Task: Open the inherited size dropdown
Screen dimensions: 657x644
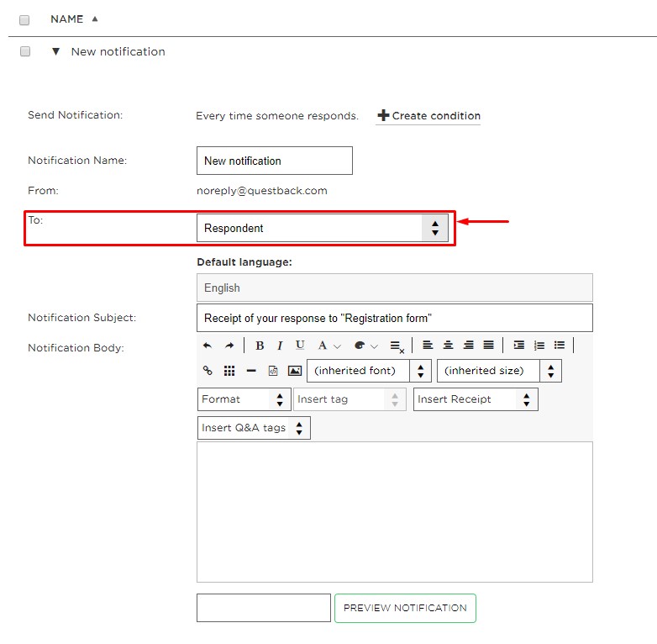Action: 499,371
